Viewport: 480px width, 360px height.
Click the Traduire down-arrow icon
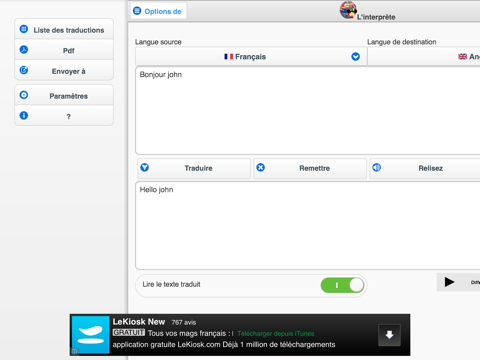tap(145, 167)
